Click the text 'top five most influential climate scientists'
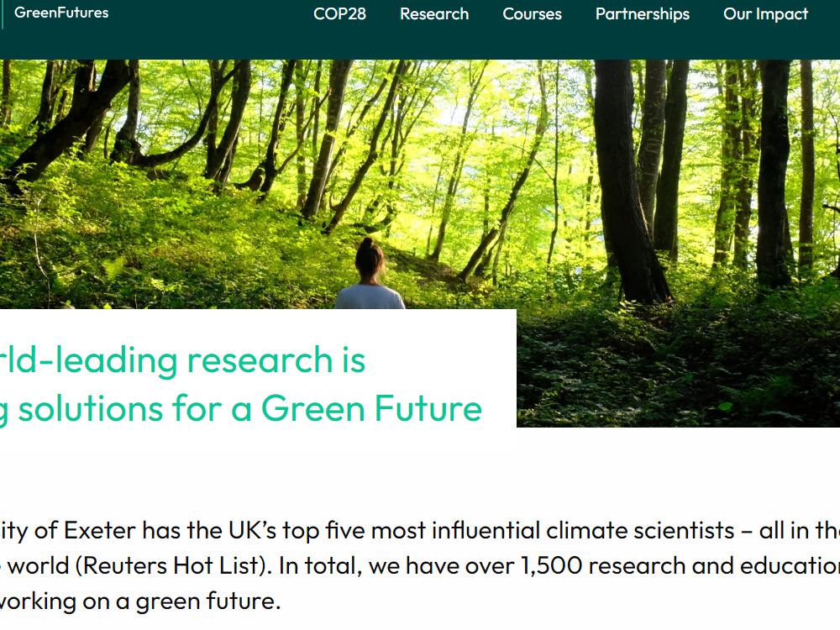Screen dimensions: 840x630 point(508,531)
